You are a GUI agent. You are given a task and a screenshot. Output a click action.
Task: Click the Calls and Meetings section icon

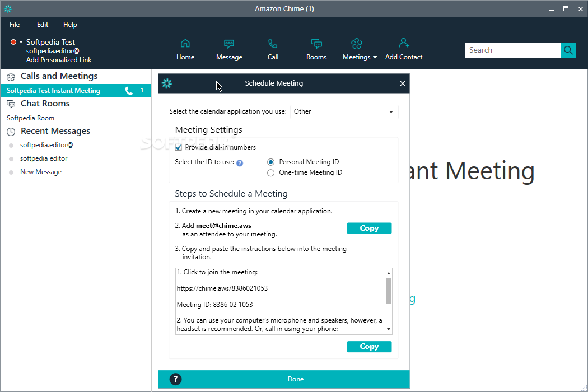(x=11, y=77)
